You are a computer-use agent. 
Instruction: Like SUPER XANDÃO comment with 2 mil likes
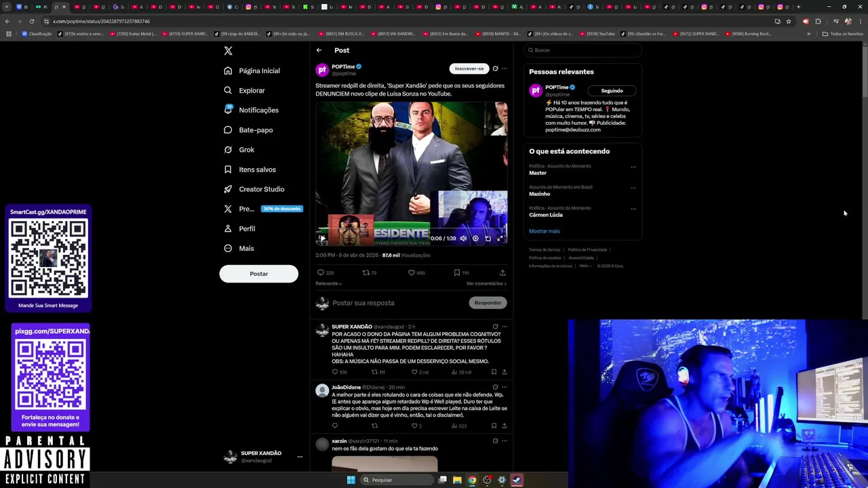click(x=420, y=372)
